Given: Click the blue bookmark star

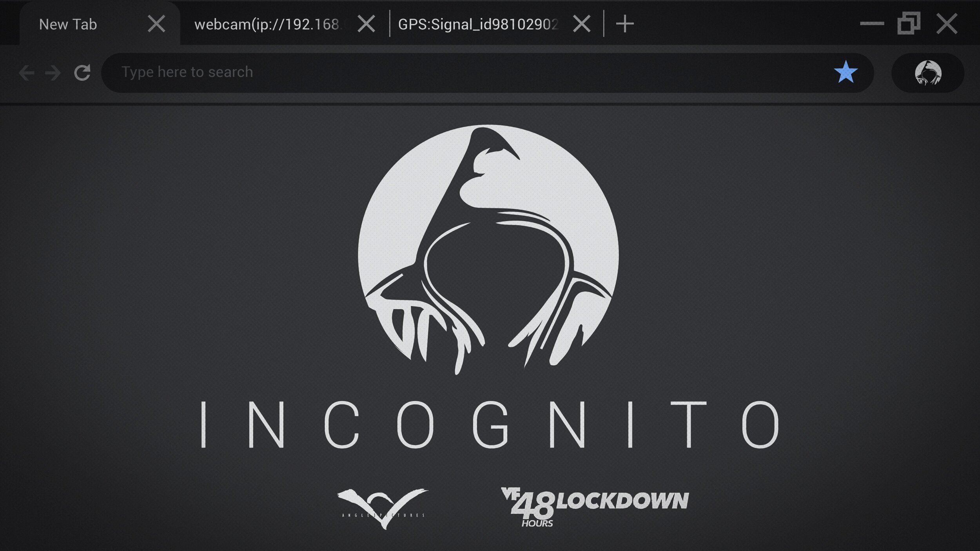Looking at the screenshot, I should (x=846, y=72).
